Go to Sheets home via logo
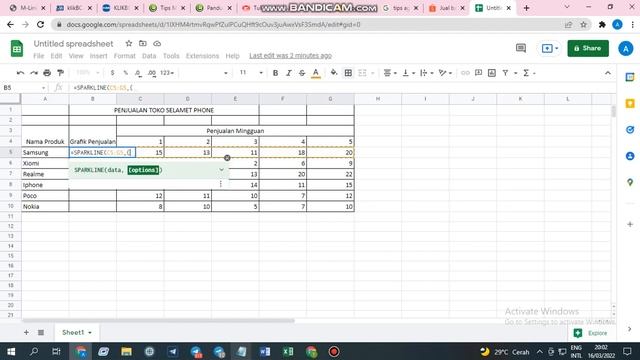The image size is (640, 360). pyautogui.click(x=17, y=49)
